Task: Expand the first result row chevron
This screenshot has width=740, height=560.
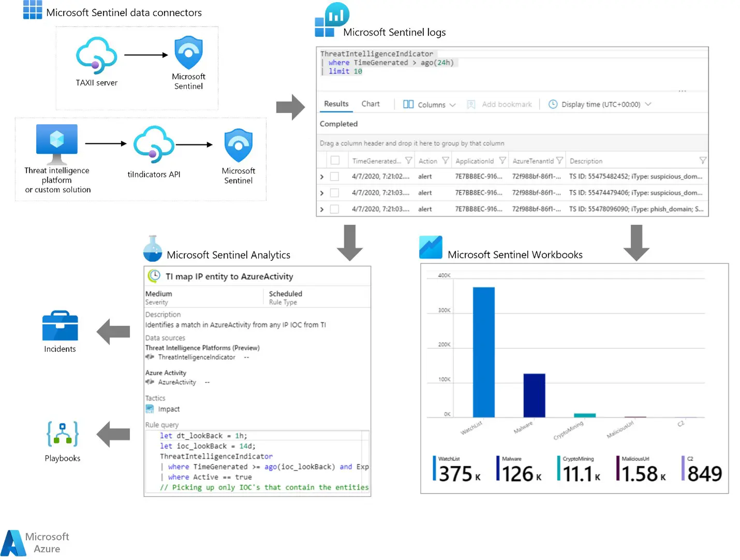Action: coord(321,176)
